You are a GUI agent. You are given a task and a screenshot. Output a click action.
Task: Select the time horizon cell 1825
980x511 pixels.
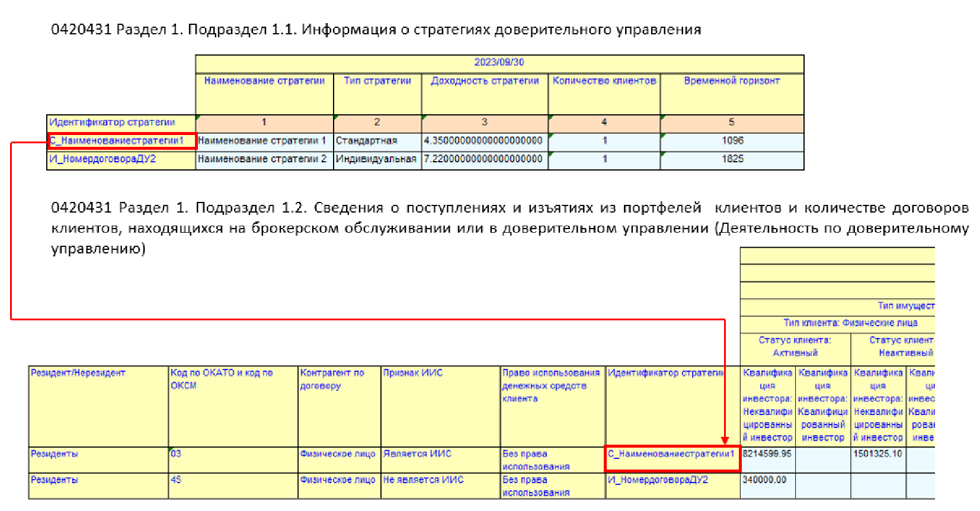tap(732, 159)
